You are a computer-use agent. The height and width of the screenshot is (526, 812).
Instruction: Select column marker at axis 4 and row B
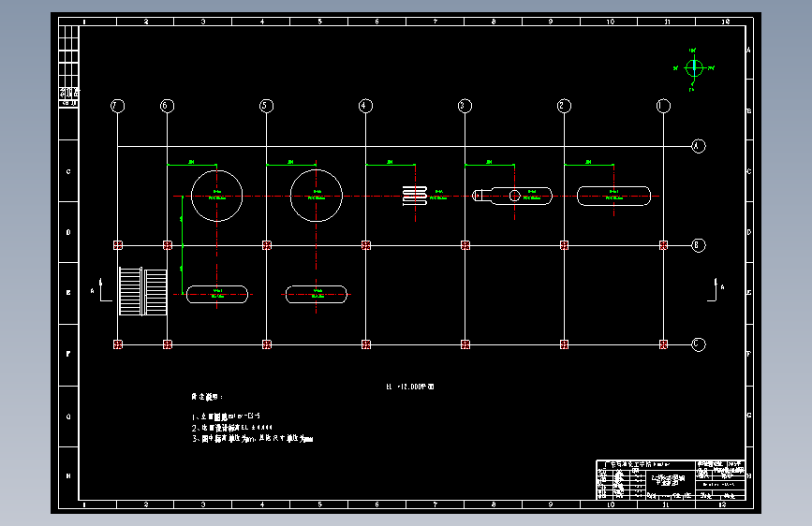(x=366, y=245)
